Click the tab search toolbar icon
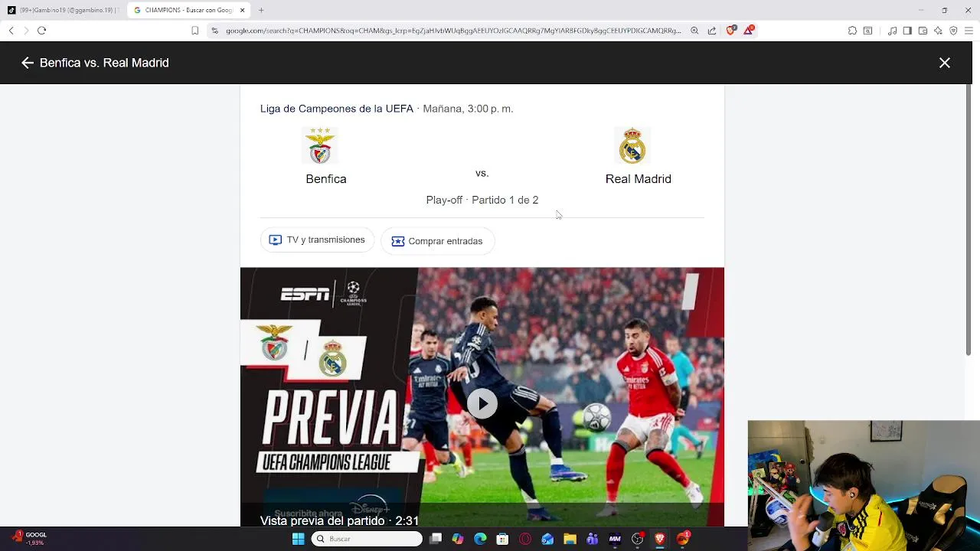 [x=867, y=31]
